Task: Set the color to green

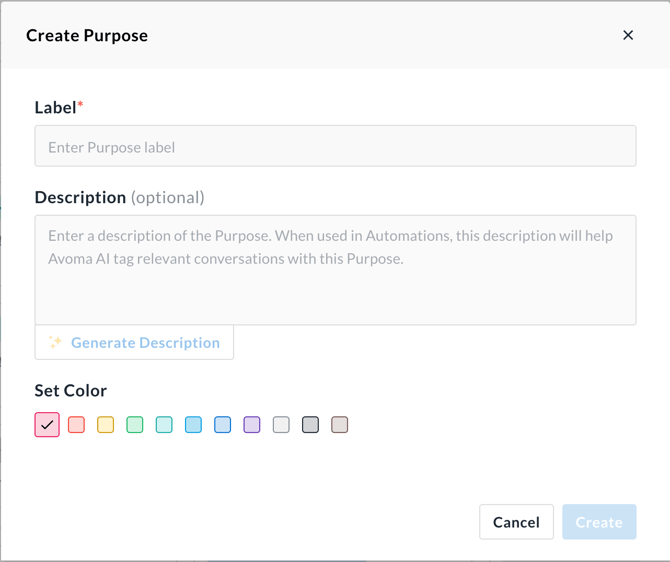Action: tap(135, 425)
